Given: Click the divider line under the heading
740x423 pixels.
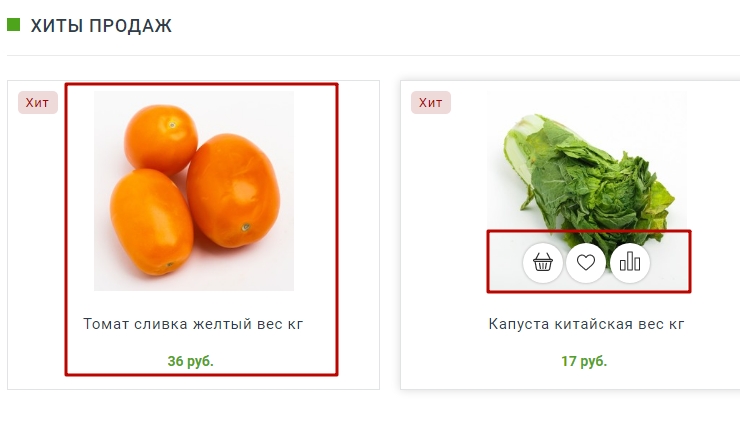Looking at the screenshot, I should (x=370, y=55).
